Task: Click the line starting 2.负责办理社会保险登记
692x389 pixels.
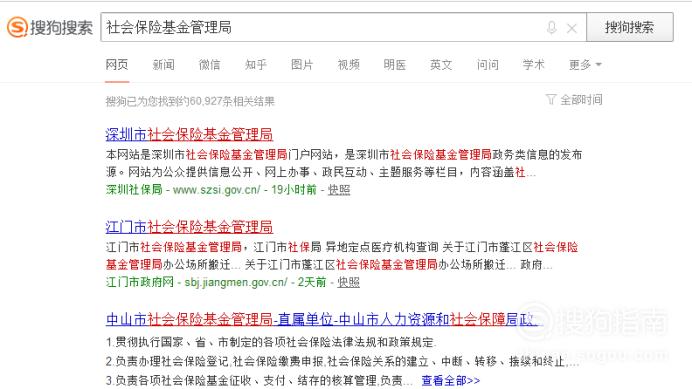Action: point(342,362)
